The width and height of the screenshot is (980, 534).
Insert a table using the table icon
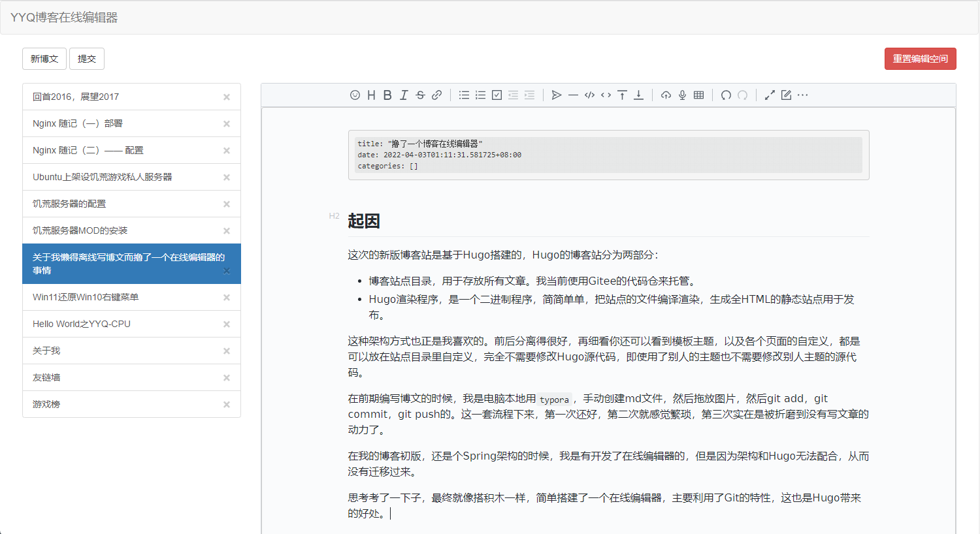(698, 95)
